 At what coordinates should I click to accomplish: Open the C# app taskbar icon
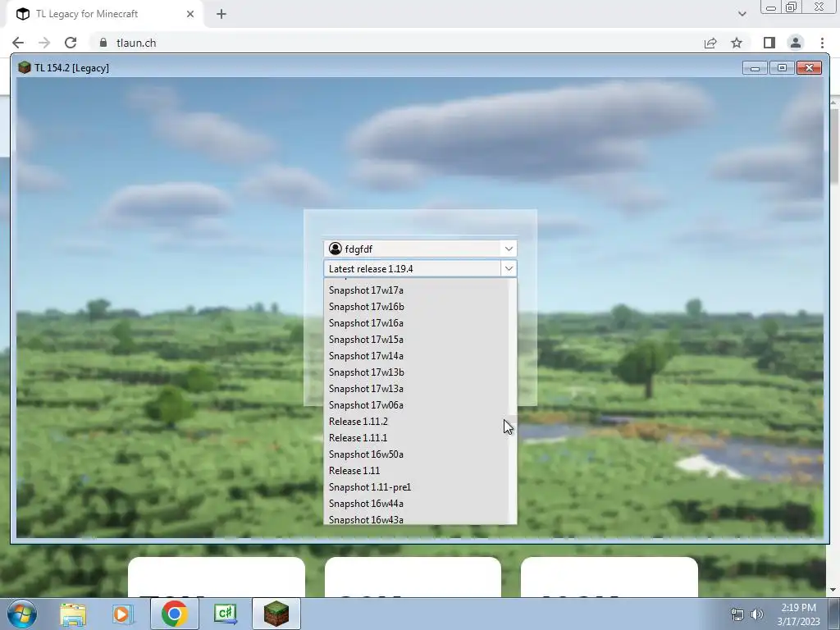tap(225, 614)
